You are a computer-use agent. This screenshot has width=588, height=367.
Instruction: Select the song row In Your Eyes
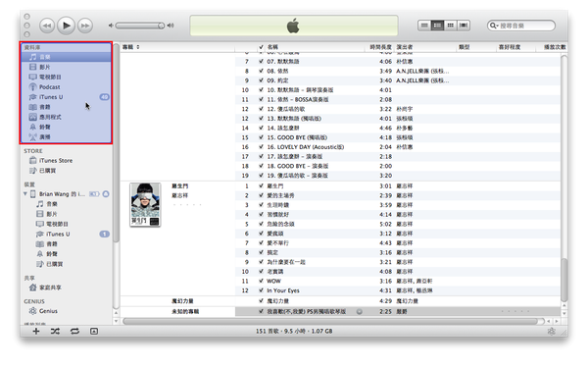click(x=398, y=290)
